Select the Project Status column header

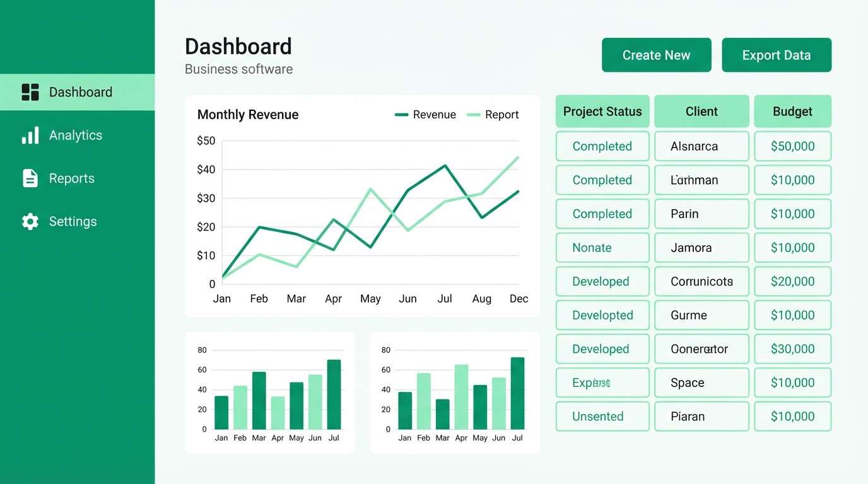[x=602, y=112]
